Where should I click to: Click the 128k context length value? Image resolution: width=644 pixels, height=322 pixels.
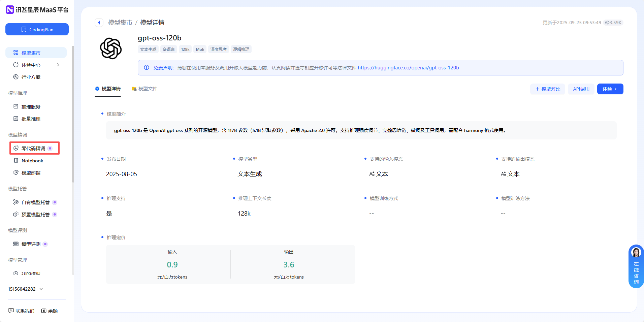(x=244, y=214)
